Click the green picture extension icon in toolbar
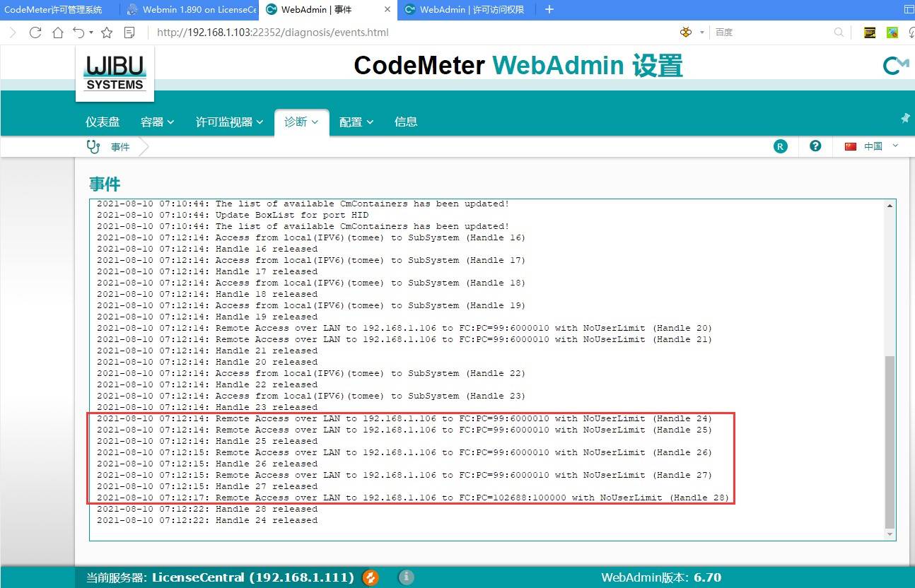 point(892,33)
